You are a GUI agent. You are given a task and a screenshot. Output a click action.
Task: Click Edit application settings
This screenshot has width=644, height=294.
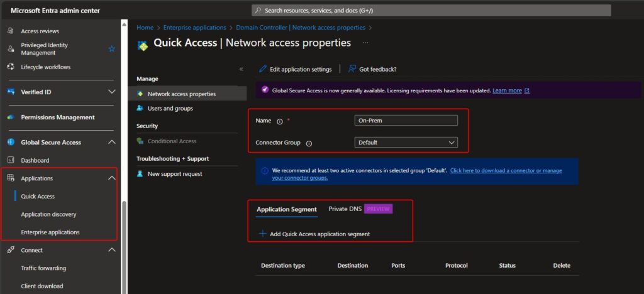296,69
